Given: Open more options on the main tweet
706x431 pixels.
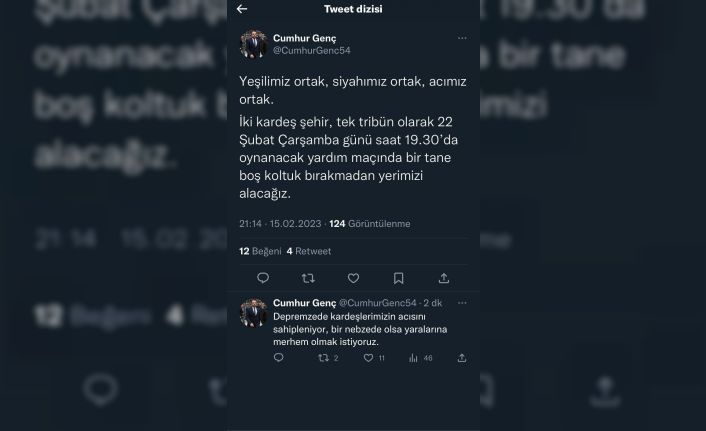Looking at the screenshot, I should (x=462, y=38).
